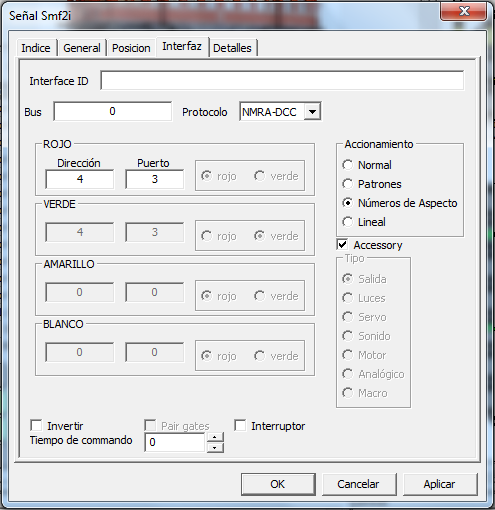
Task: Select the Posicion tab
Action: 131,48
